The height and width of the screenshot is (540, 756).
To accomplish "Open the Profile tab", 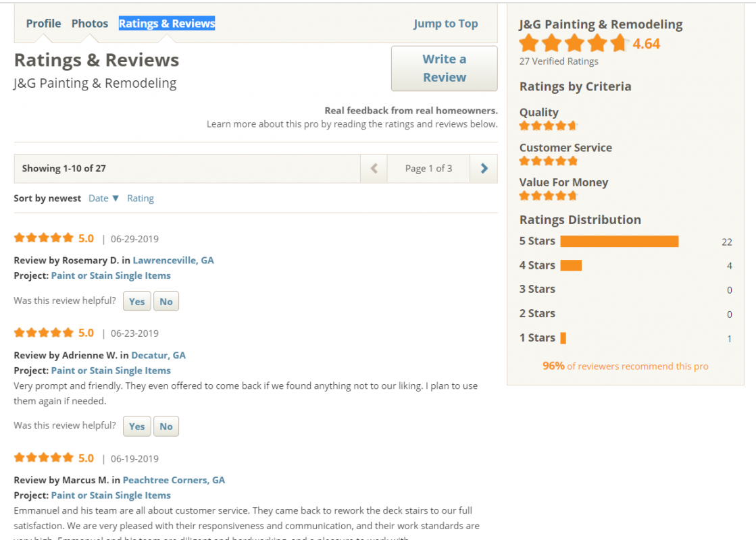I will coord(43,24).
